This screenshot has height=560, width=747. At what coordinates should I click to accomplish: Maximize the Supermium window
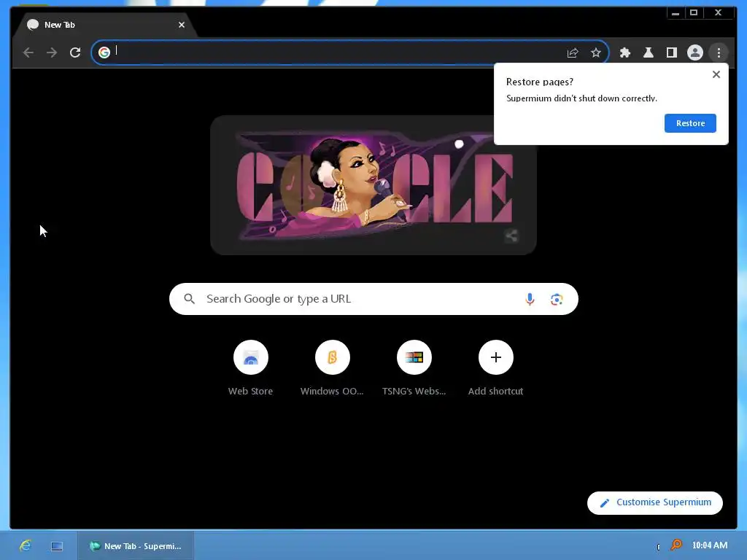tap(694, 13)
